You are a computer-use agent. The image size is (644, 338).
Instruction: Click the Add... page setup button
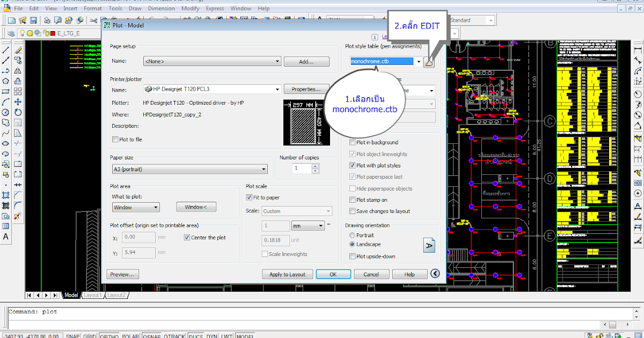tap(306, 62)
